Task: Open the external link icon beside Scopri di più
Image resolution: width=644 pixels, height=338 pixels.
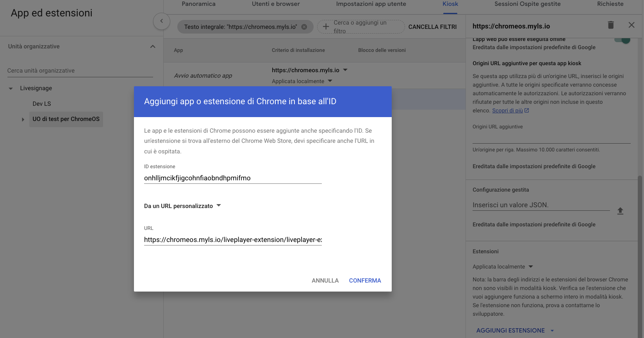Action: (x=526, y=110)
